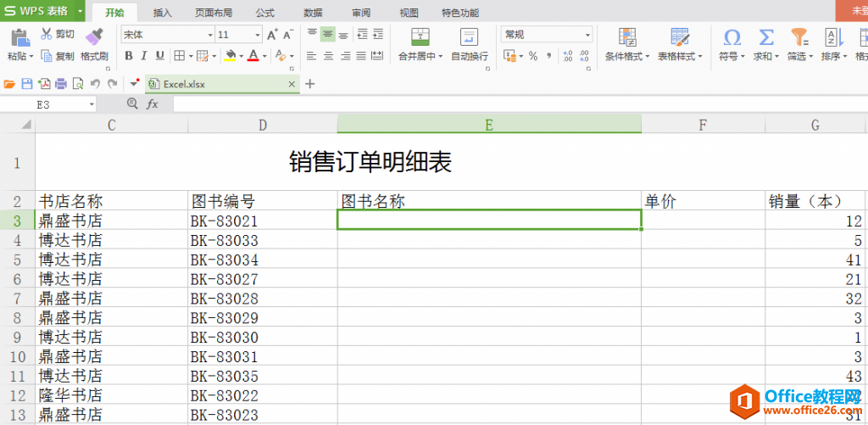
Task: Toggle italic formatting
Action: (x=144, y=55)
